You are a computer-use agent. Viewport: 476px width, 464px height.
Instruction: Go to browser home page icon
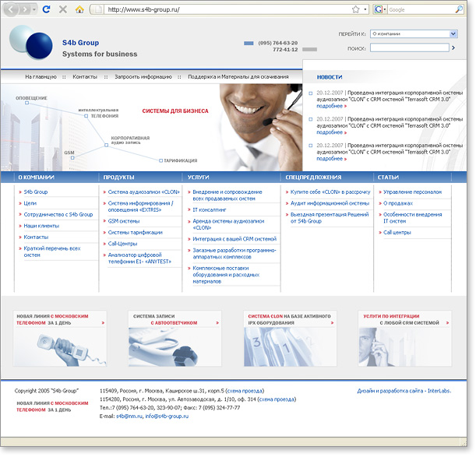[79, 9]
